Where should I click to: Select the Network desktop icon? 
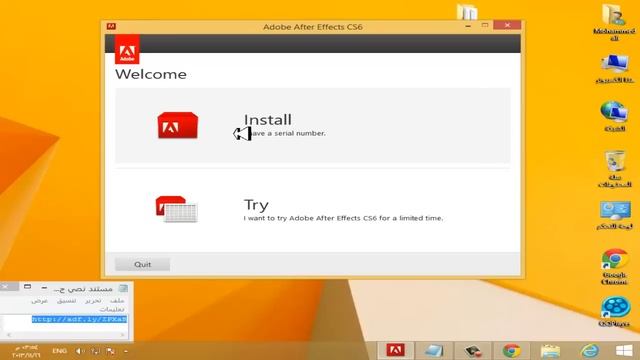[x=614, y=116]
